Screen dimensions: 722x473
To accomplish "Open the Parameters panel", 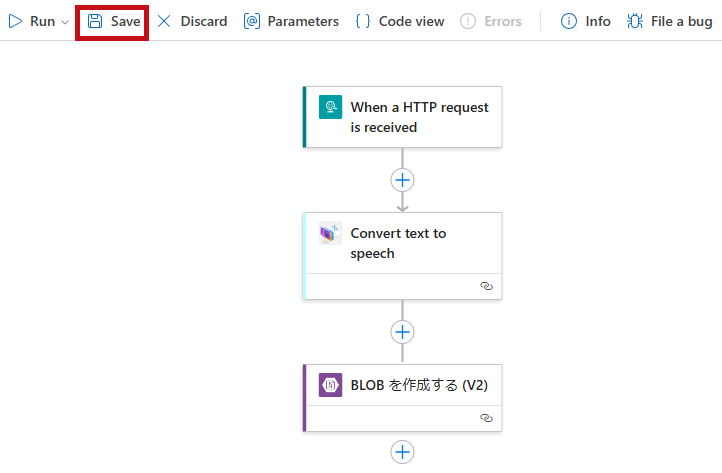I will click(x=291, y=21).
